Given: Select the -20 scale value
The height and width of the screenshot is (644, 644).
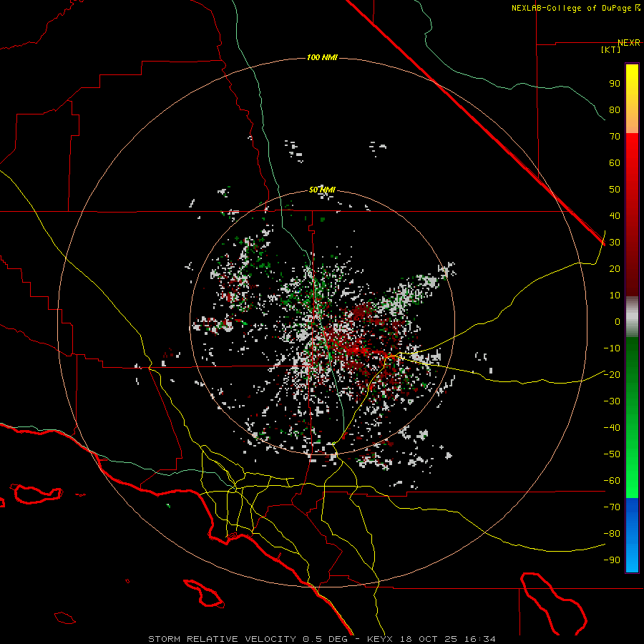Looking at the screenshot, I should click(612, 374).
